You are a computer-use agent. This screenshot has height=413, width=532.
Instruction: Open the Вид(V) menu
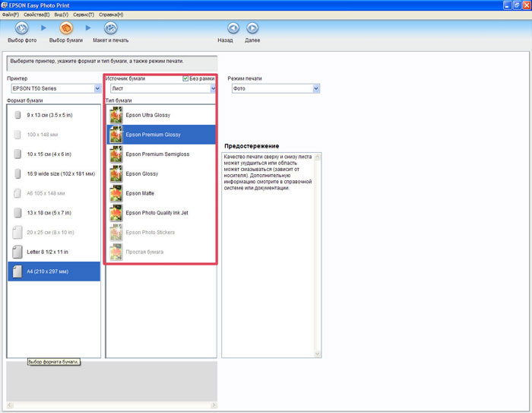pos(61,14)
